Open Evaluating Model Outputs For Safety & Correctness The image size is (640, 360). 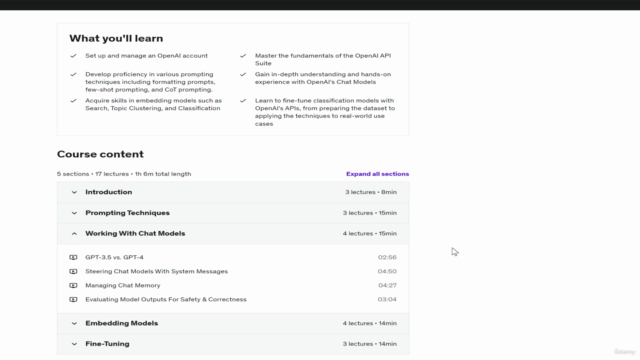point(166,299)
